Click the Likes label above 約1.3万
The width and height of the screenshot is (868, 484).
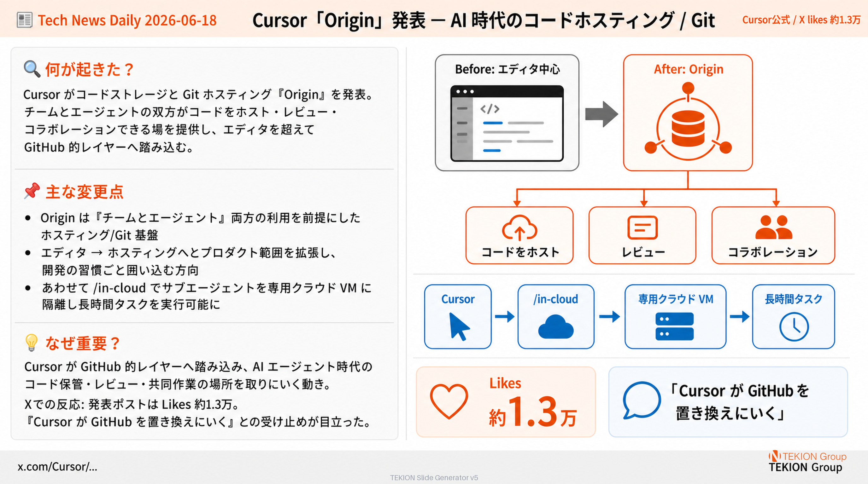pos(505,383)
